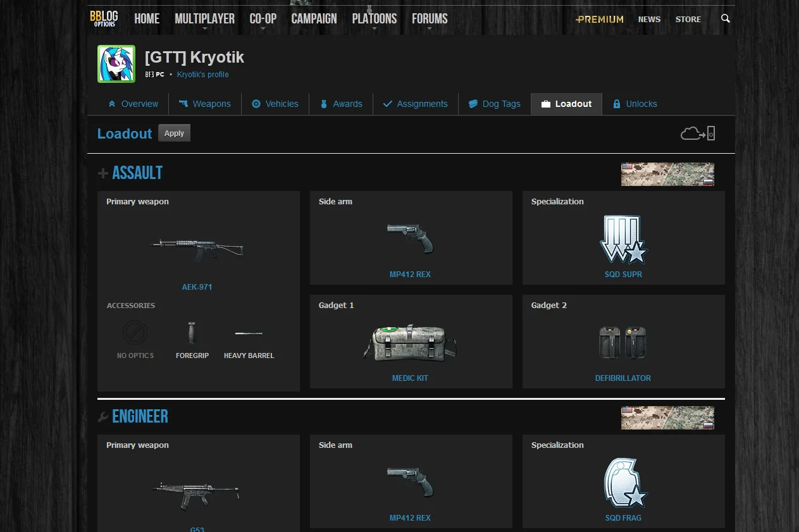
Task: Open the Vehicles tab
Action: (275, 104)
